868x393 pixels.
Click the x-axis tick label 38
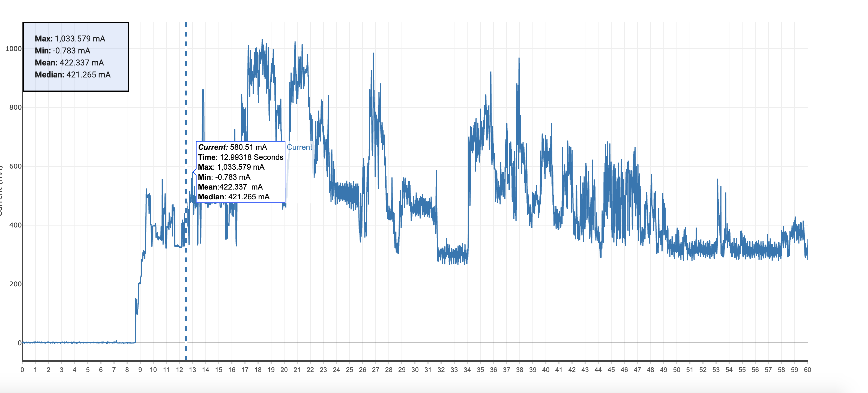519,370
